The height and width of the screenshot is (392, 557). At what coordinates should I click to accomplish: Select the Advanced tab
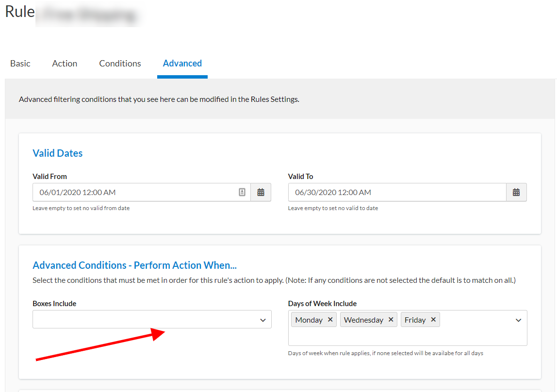point(182,64)
